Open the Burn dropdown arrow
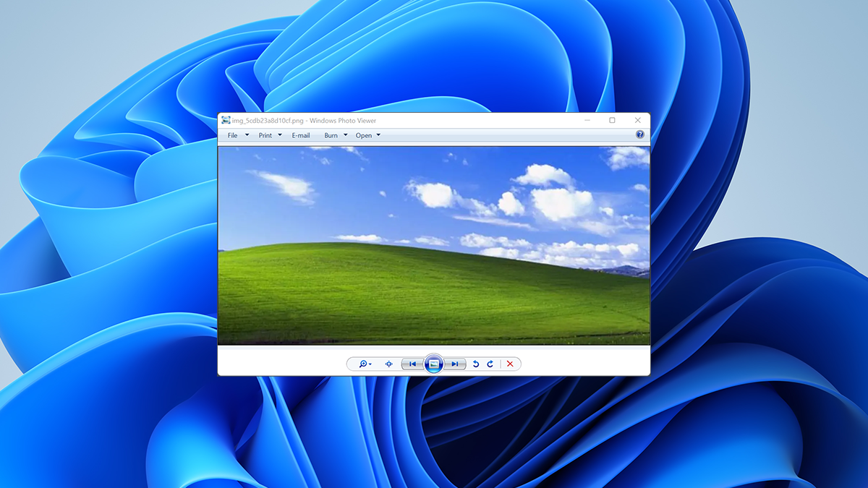The image size is (868, 488). 344,135
